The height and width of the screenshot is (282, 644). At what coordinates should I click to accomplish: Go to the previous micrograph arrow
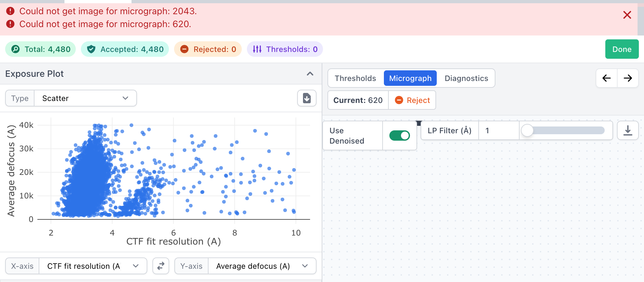(x=607, y=78)
